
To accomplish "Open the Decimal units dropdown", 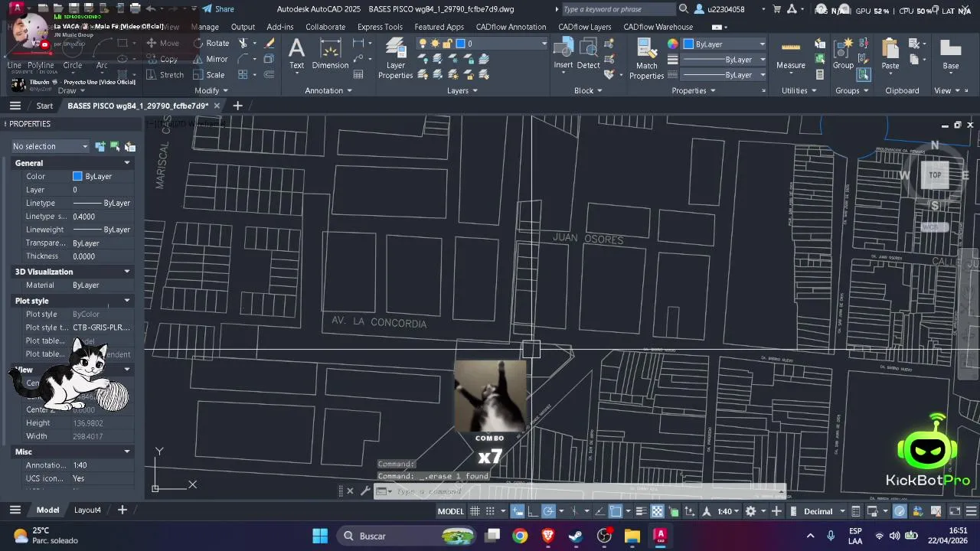I will (x=823, y=511).
